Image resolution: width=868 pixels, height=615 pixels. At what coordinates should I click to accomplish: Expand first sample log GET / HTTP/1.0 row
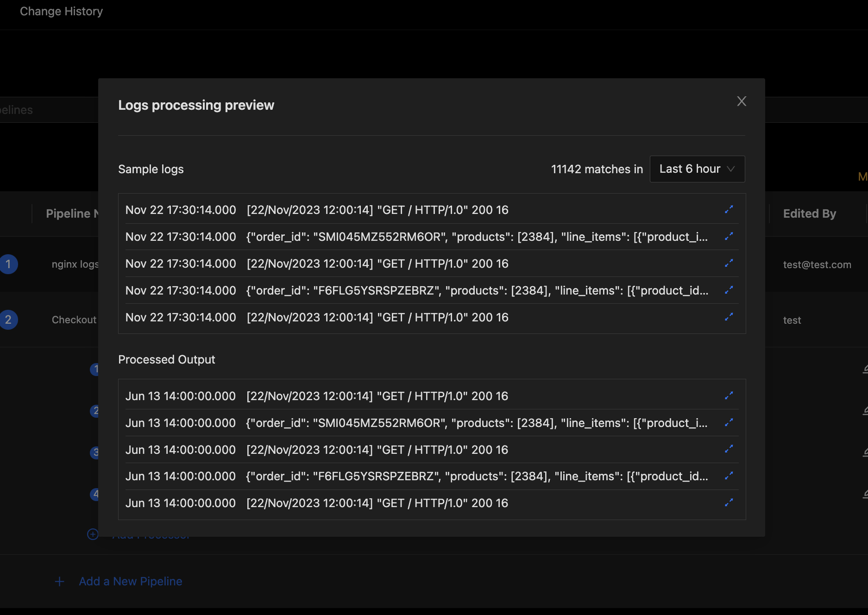coord(729,210)
